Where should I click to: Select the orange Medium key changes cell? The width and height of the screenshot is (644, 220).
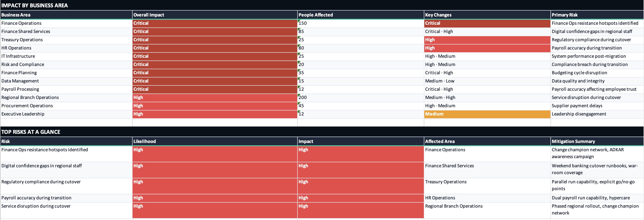click(487, 114)
